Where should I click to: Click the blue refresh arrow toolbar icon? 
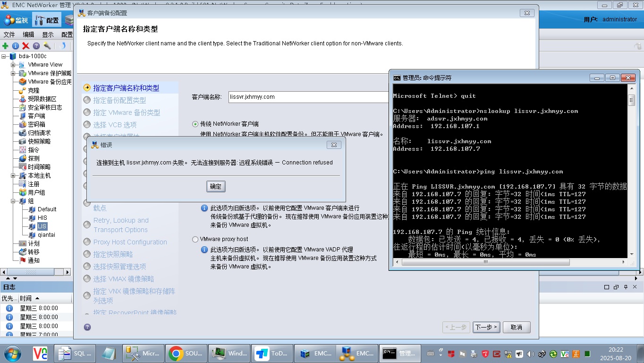tap(63, 46)
